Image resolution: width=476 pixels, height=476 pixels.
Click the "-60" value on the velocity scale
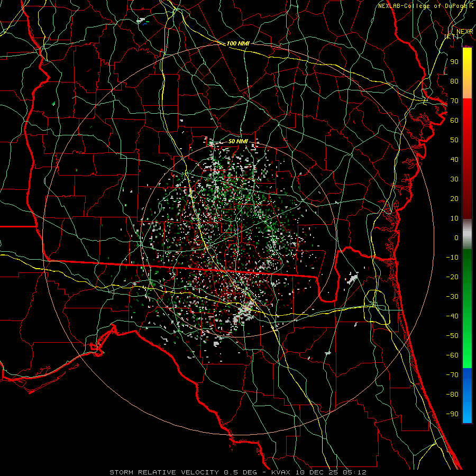[452, 355]
